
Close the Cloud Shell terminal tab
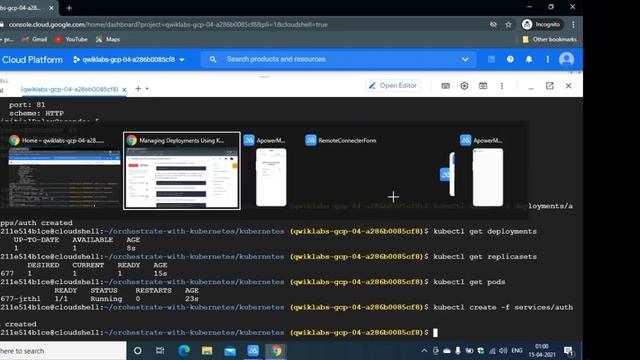click(124, 89)
